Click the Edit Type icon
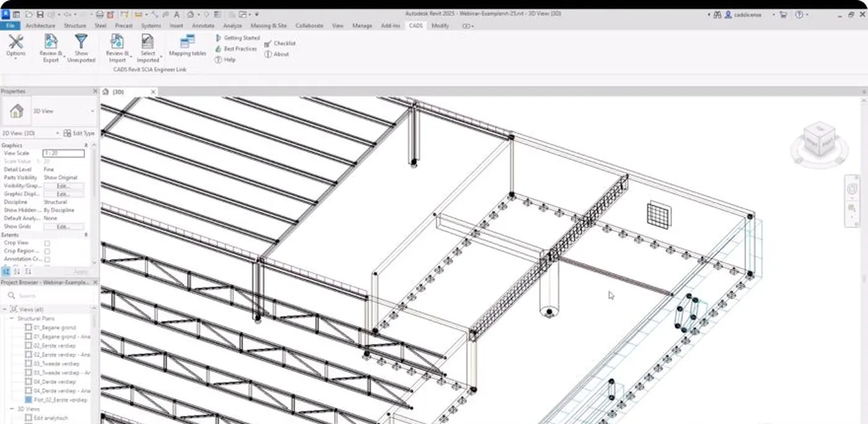 point(68,133)
